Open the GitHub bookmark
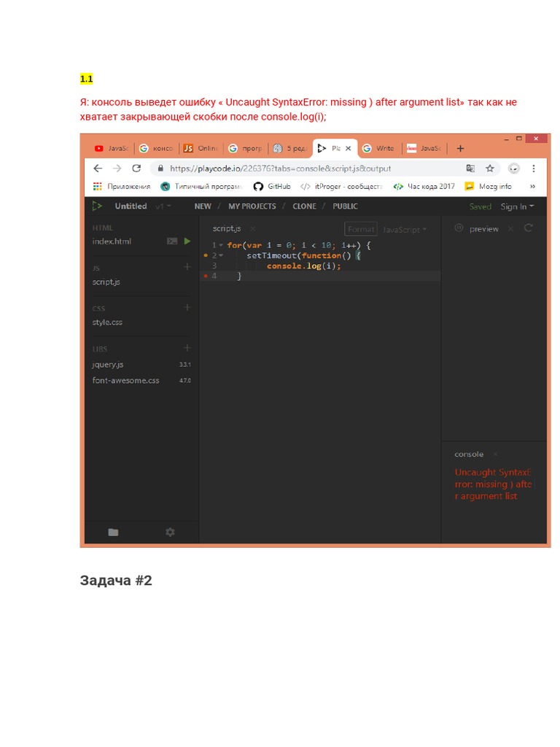The width and height of the screenshot is (560, 747). [272, 186]
